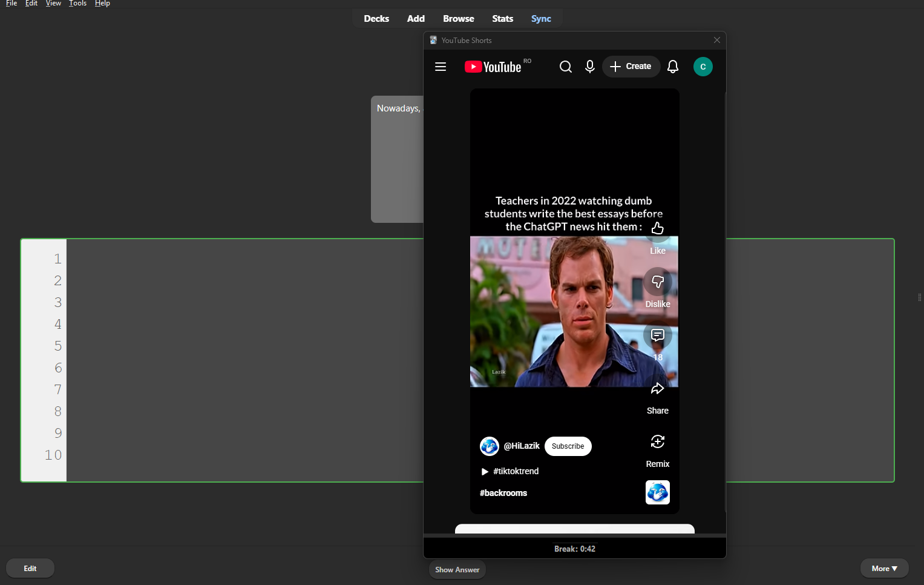Open the account avatar menu
This screenshot has width=924, height=585.
click(703, 67)
